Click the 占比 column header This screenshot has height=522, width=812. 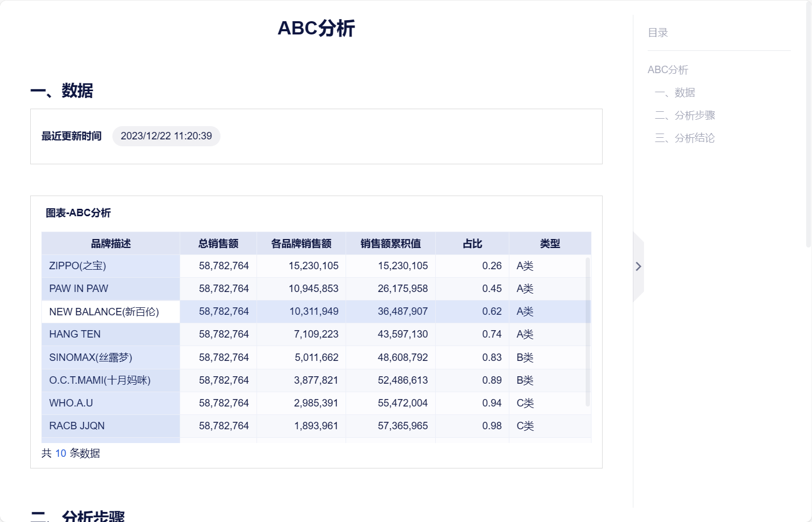tap(472, 244)
